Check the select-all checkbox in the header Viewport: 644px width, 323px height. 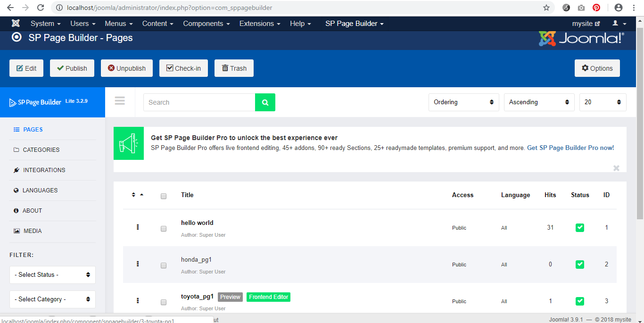point(164,196)
